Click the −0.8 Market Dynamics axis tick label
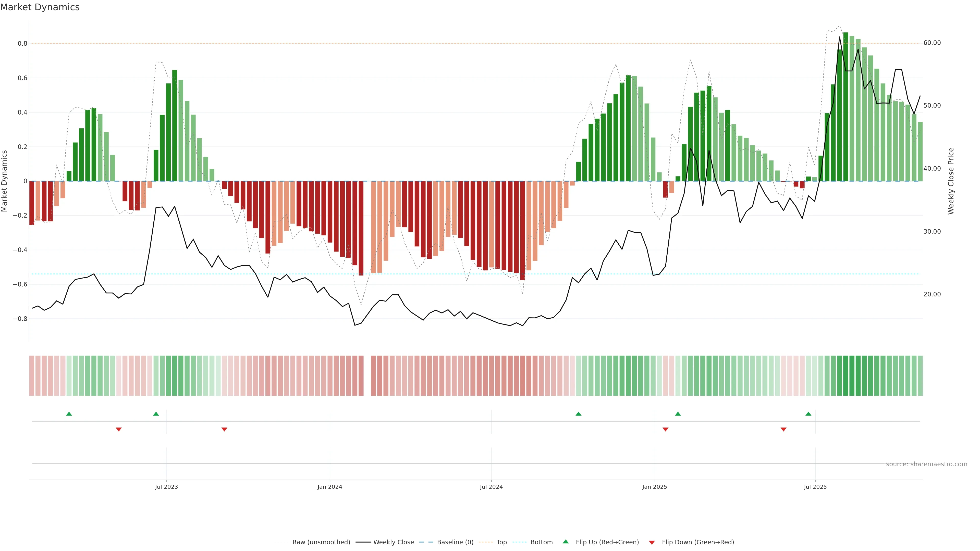This screenshot has height=551, width=980. [x=20, y=319]
